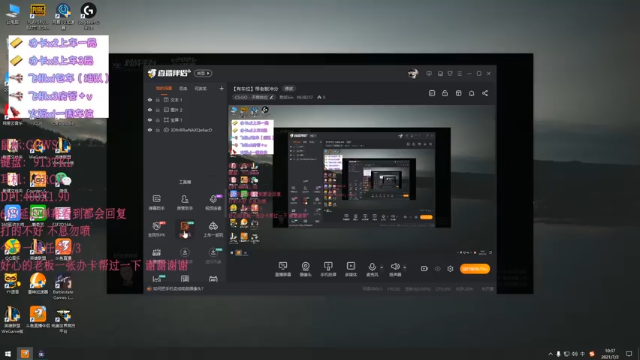Open the 上车一起玩 tool
This screenshot has width=640, height=360.
(x=213, y=229)
